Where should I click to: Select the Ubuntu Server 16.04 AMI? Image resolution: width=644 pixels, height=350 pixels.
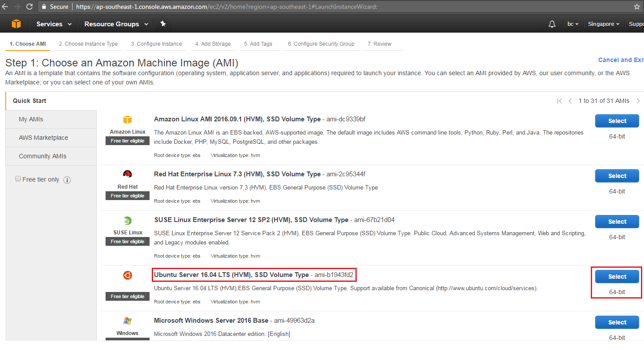coord(617,276)
